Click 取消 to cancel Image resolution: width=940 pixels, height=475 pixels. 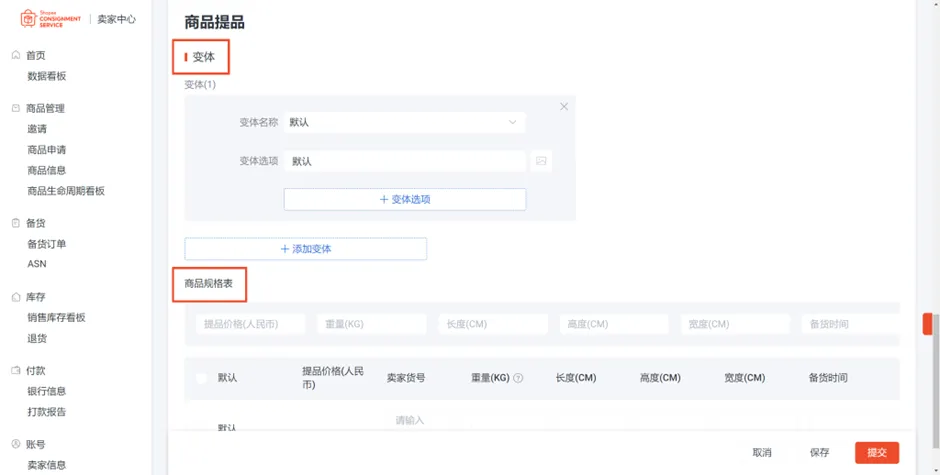[762, 453]
